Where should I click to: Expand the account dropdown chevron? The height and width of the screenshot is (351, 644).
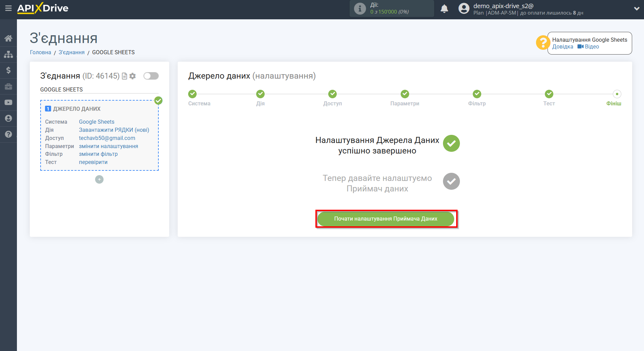click(636, 9)
